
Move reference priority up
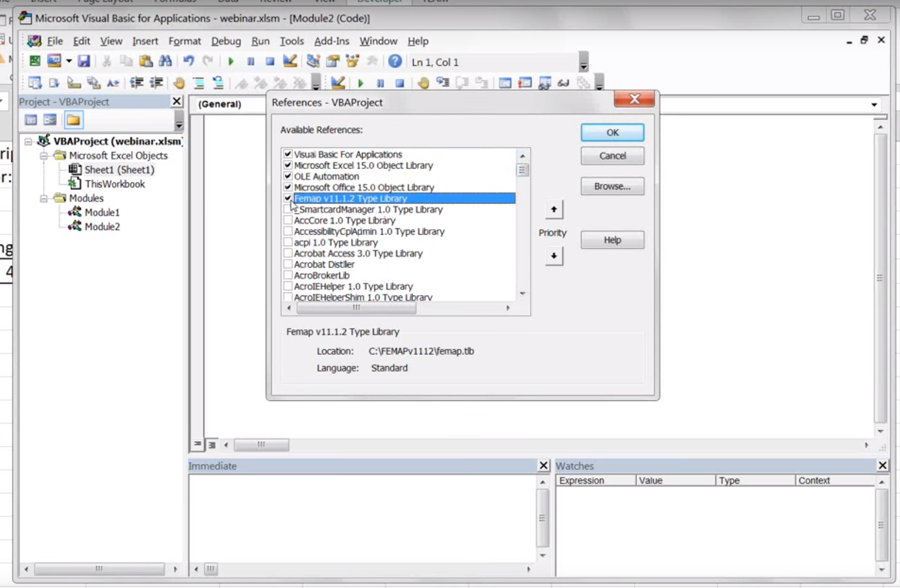[x=554, y=210]
